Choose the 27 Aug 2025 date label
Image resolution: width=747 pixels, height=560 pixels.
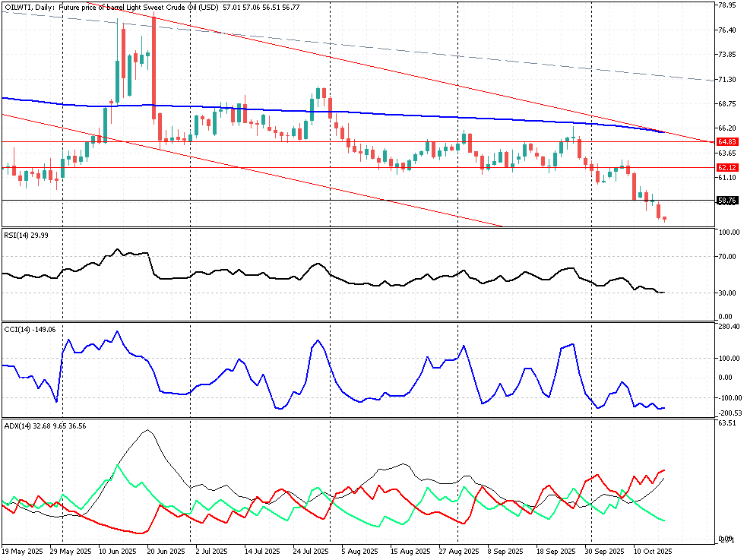tap(458, 550)
